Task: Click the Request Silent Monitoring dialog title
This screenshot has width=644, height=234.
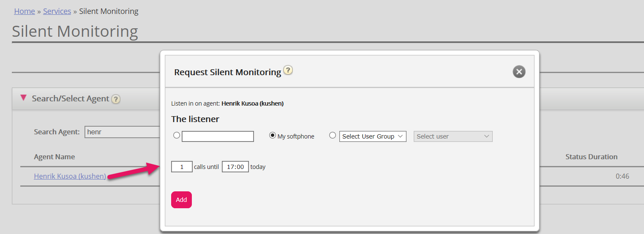Action: click(x=227, y=72)
